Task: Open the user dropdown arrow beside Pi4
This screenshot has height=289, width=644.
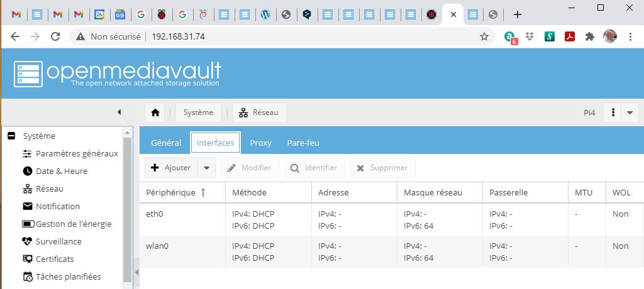Action: [x=630, y=112]
